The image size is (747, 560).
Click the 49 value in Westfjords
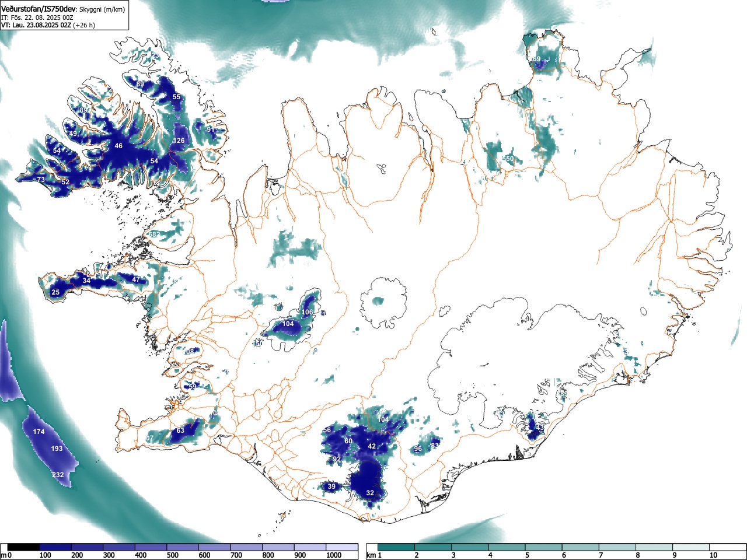point(73,134)
